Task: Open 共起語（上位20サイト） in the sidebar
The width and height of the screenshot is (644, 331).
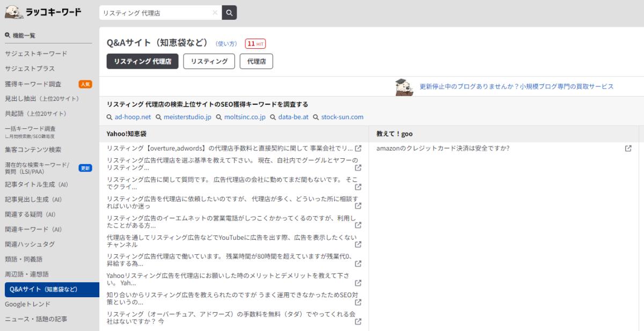Action: click(x=36, y=114)
